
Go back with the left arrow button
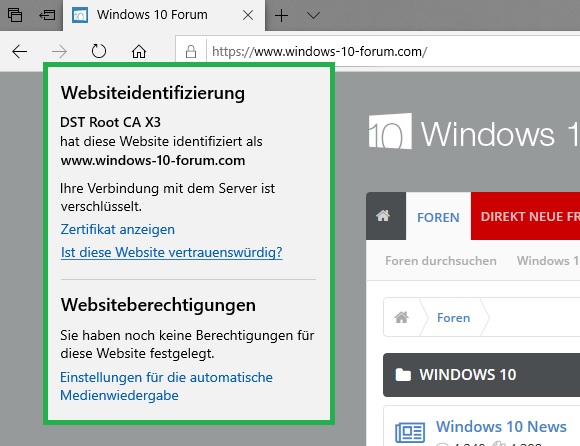click(20, 52)
